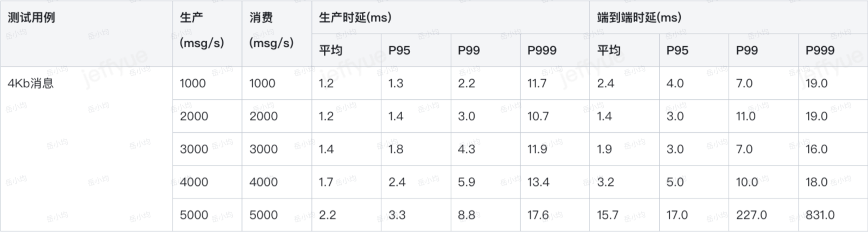Select the 生产时延(ms) group header

click(x=355, y=17)
